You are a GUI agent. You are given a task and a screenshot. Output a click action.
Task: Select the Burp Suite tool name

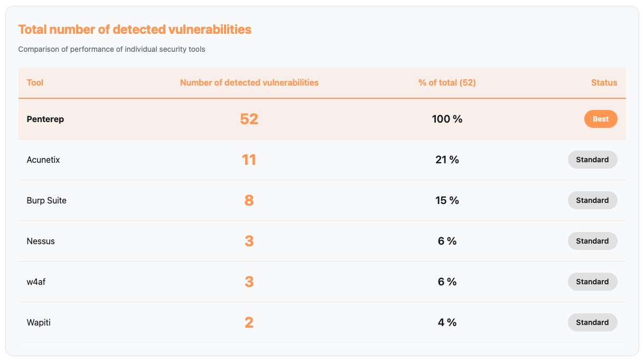(x=46, y=200)
